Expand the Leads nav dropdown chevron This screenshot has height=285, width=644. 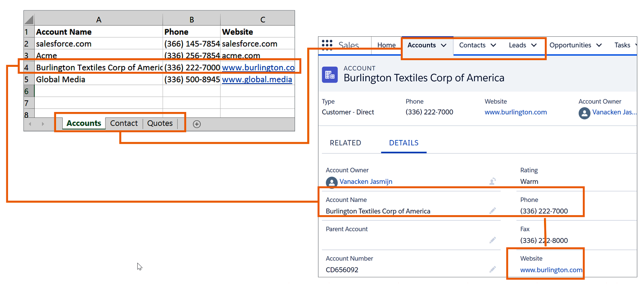coord(534,45)
